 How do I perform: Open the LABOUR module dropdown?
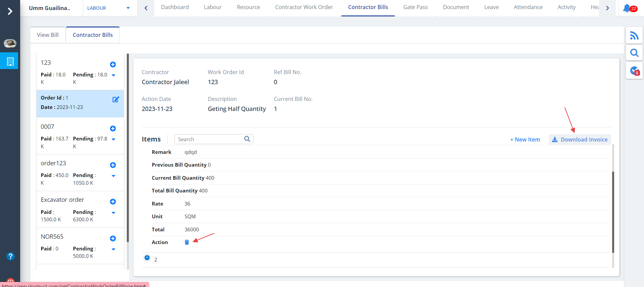point(108,8)
